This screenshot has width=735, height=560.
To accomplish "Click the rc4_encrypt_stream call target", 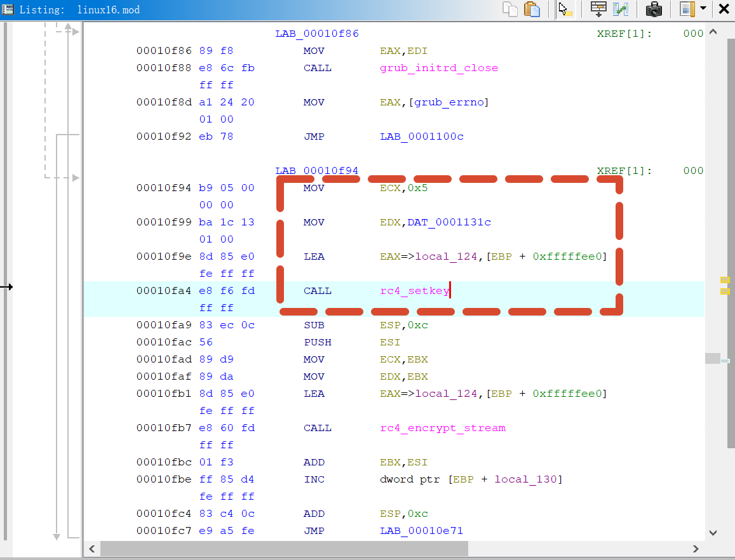I will (x=443, y=428).
